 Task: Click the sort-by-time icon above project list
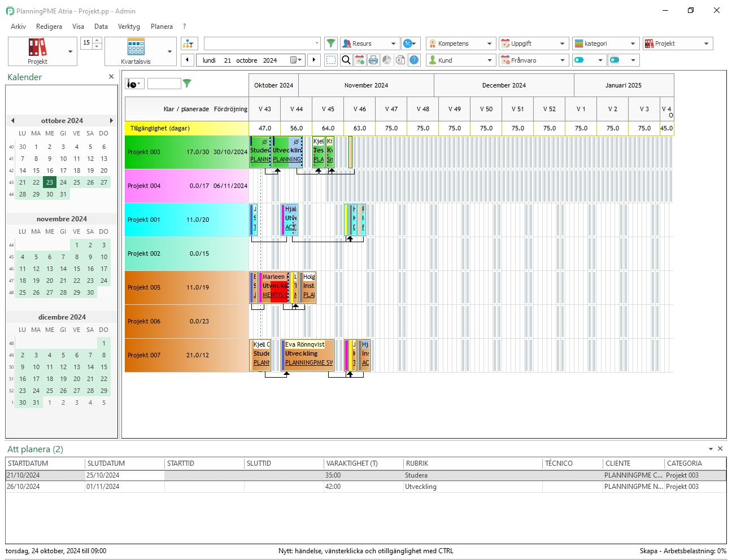click(134, 84)
